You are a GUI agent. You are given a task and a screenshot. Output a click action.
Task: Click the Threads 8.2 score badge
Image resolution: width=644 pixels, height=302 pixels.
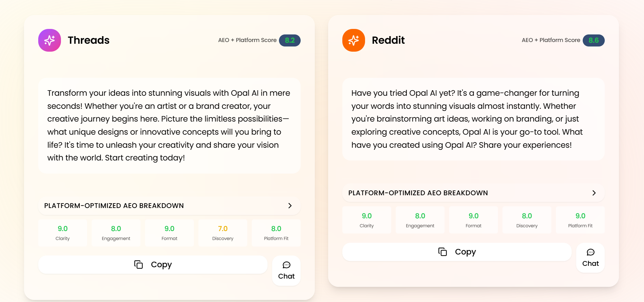(290, 40)
